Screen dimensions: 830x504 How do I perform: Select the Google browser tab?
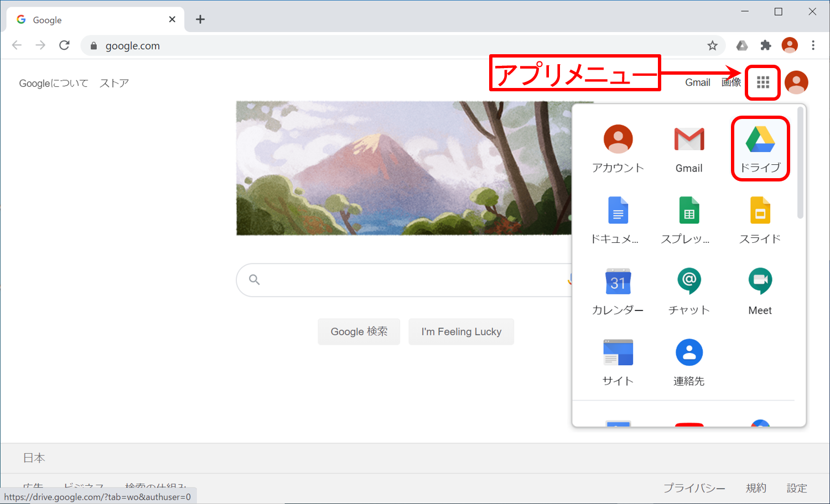point(96,20)
